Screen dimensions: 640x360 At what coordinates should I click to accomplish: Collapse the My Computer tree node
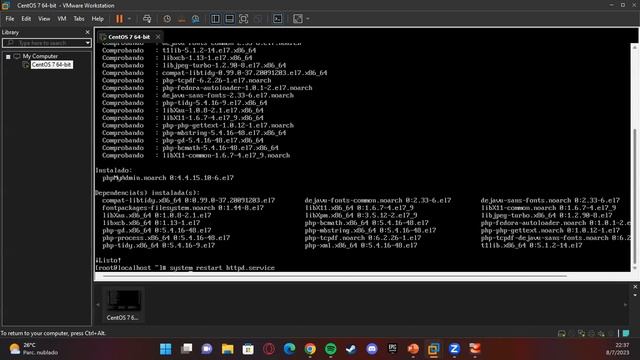click(x=8, y=57)
